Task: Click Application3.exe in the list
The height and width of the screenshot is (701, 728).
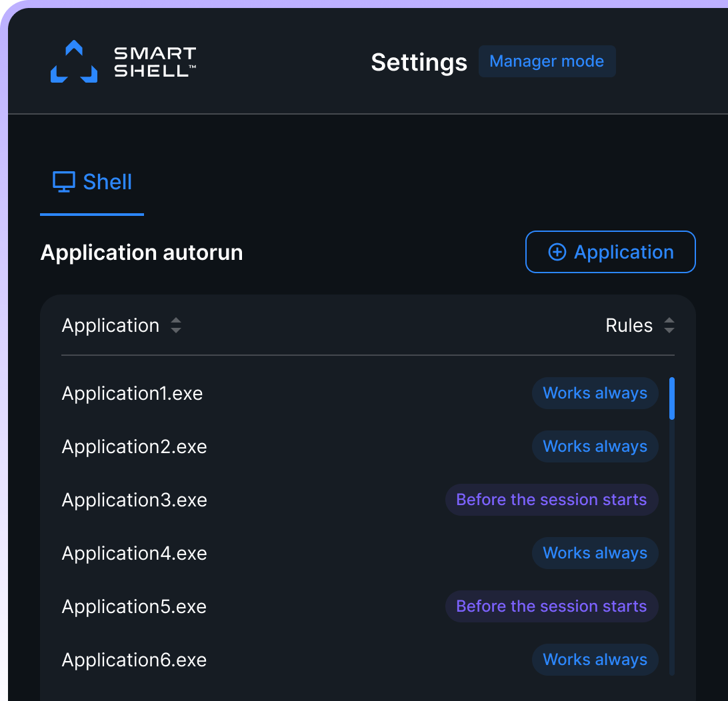Action: click(x=134, y=500)
